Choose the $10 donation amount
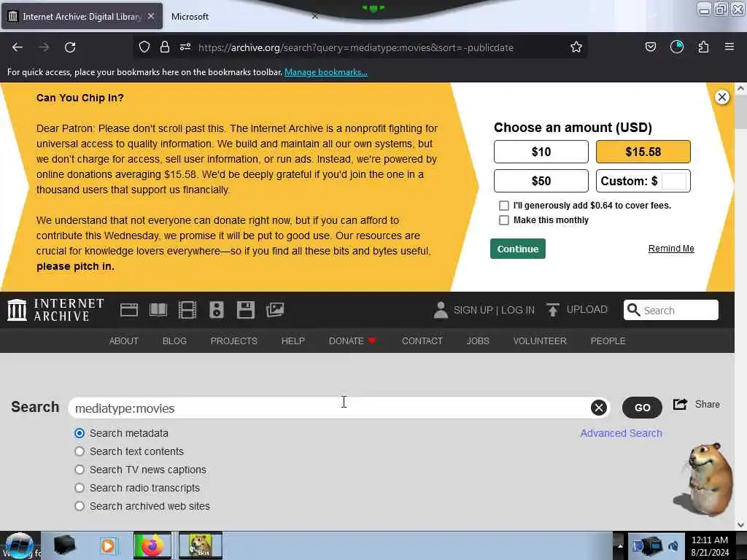Screen dimensions: 747x560 pos(541,152)
